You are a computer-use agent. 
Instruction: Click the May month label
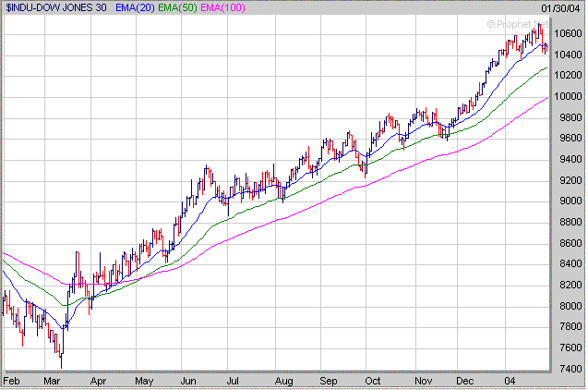point(144,382)
